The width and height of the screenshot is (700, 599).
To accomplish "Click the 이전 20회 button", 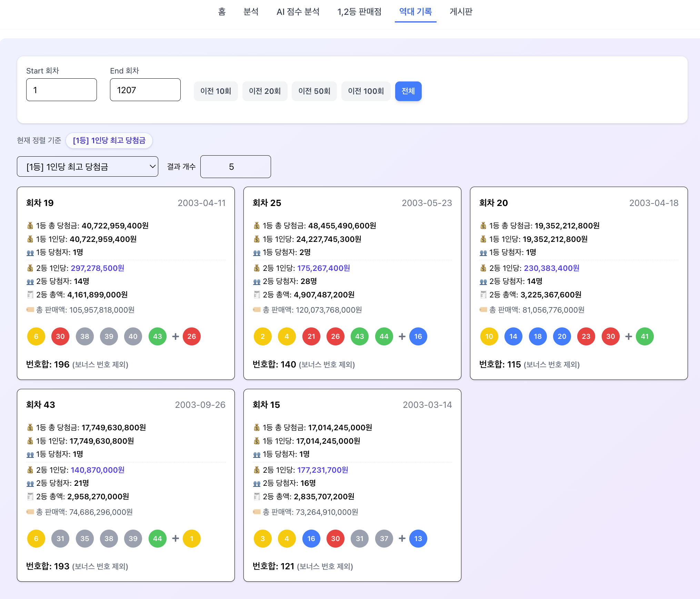I will (265, 91).
